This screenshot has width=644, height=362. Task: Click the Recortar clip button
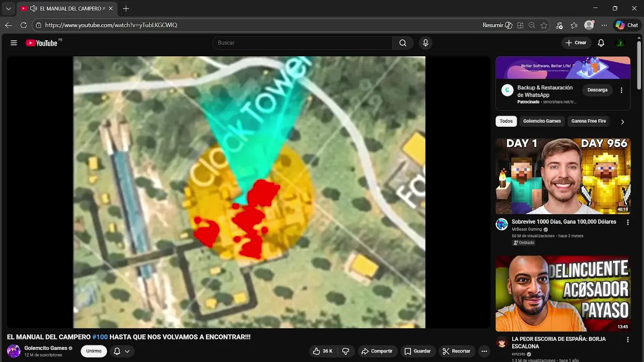click(456, 351)
